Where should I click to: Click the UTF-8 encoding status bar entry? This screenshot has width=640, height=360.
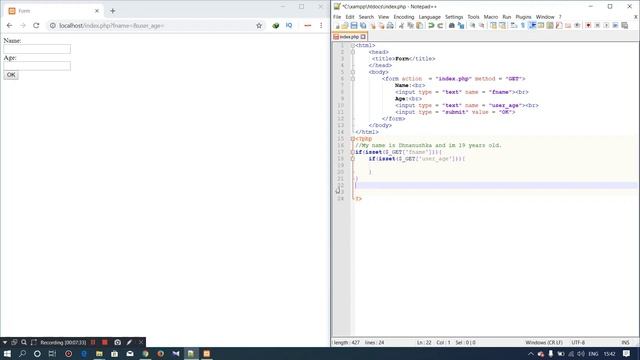coord(578,342)
